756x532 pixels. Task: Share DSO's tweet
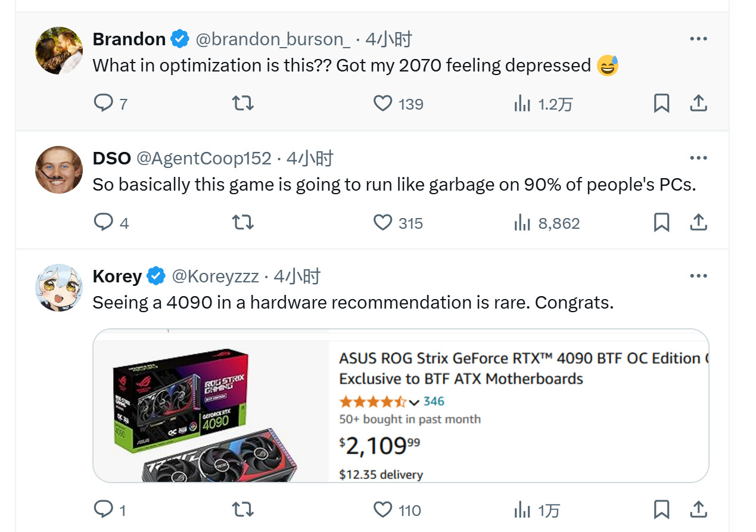coord(698,223)
